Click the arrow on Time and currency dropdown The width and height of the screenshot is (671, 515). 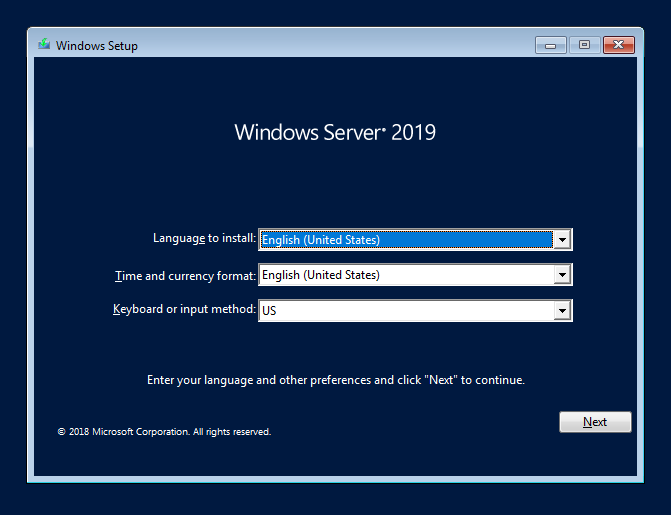click(x=562, y=275)
